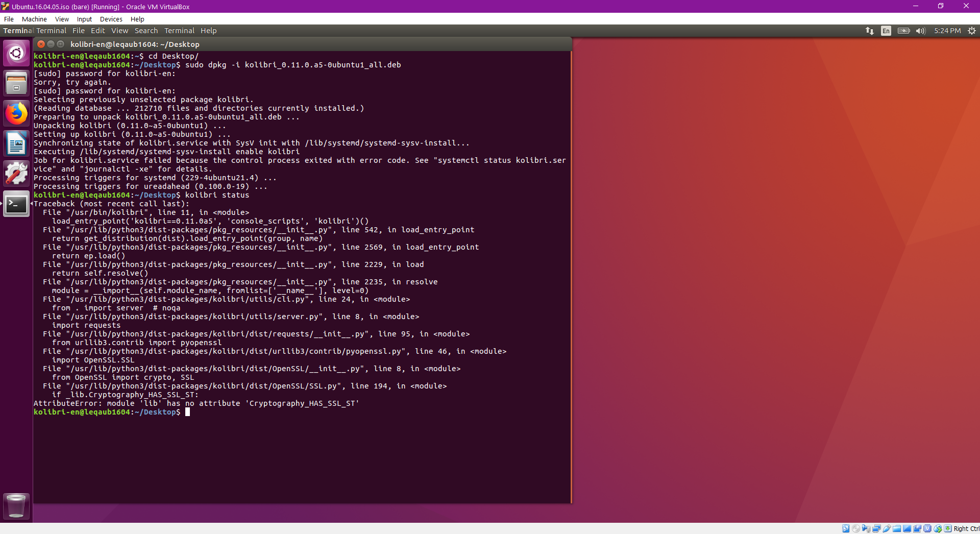The height and width of the screenshot is (534, 980).
Task: Click the optical disc icon in VirtualBox status bar
Action: [856, 528]
